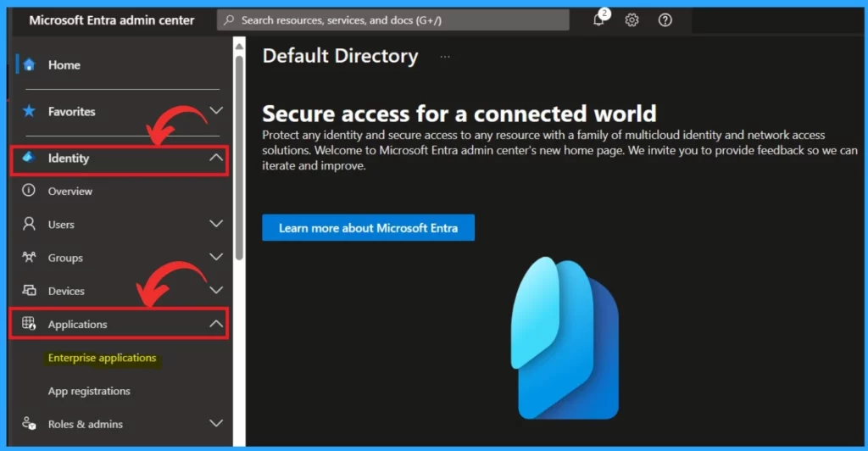Open Default Directory more options ellipsis
The width and height of the screenshot is (868, 451).
tap(445, 57)
